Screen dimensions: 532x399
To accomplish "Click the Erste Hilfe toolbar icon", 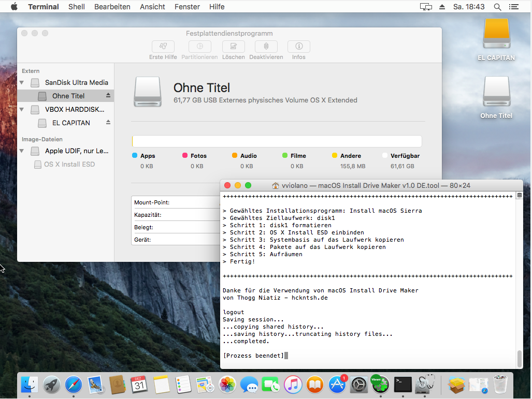I will (x=163, y=47).
